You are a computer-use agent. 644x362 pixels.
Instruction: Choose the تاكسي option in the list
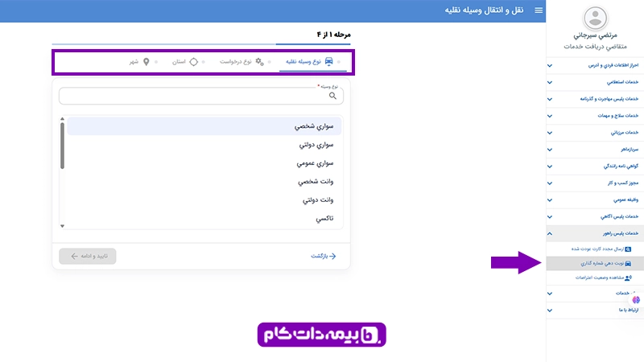coord(204,217)
